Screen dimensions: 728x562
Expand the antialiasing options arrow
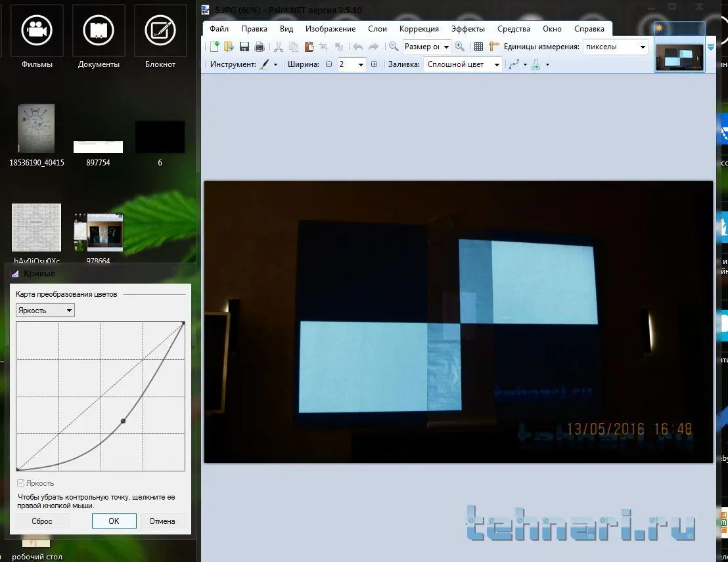(x=525, y=64)
